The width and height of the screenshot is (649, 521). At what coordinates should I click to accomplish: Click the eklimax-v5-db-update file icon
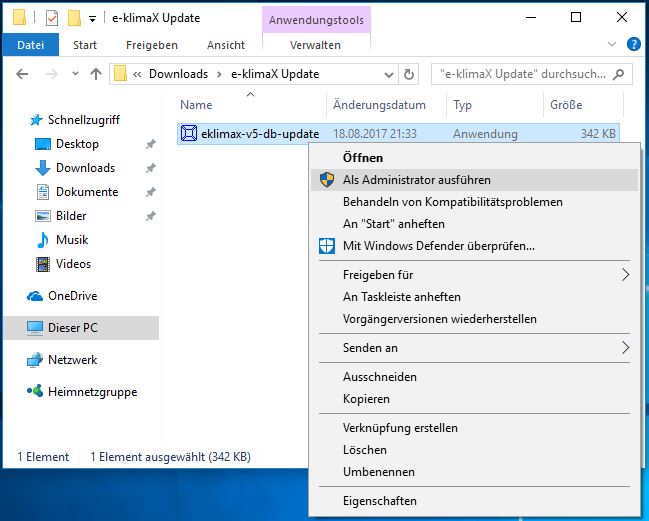pos(189,134)
